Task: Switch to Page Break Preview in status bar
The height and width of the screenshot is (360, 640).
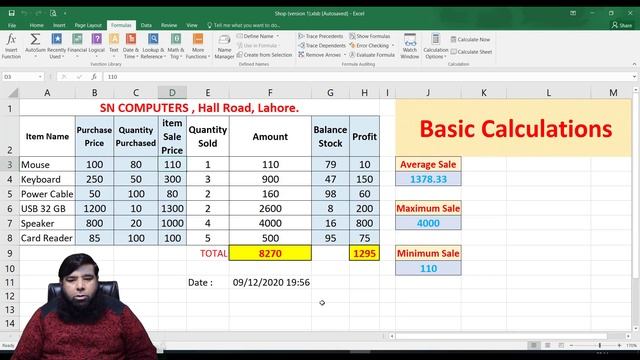Action: (561, 346)
